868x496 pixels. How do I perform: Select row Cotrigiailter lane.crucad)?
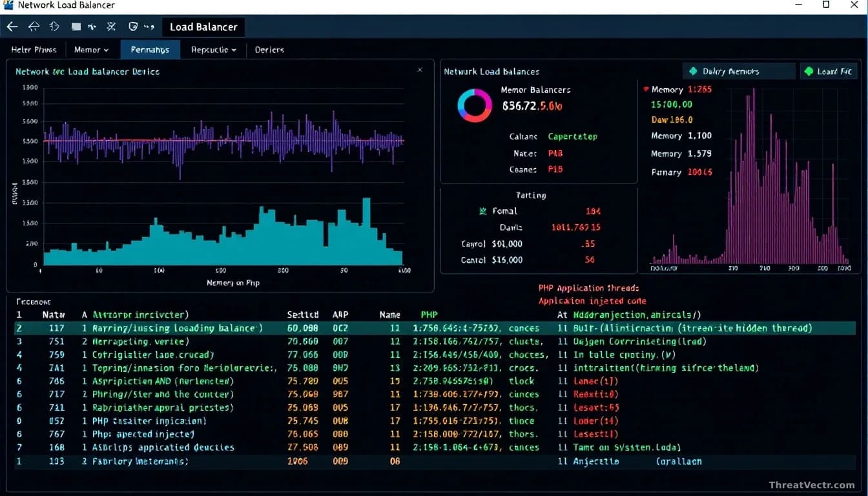pyautogui.click(x=434, y=355)
